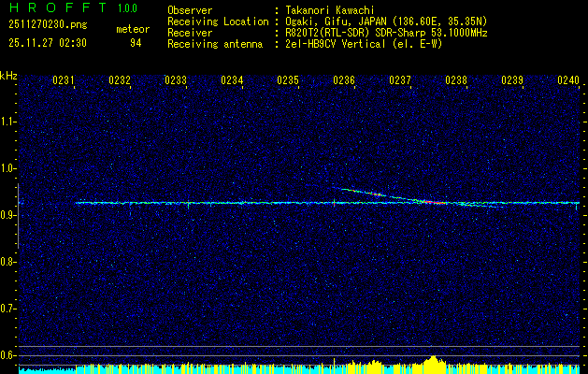This screenshot has width=588, height=374.
Task: Click the 0240 time marker
Action: point(568,79)
